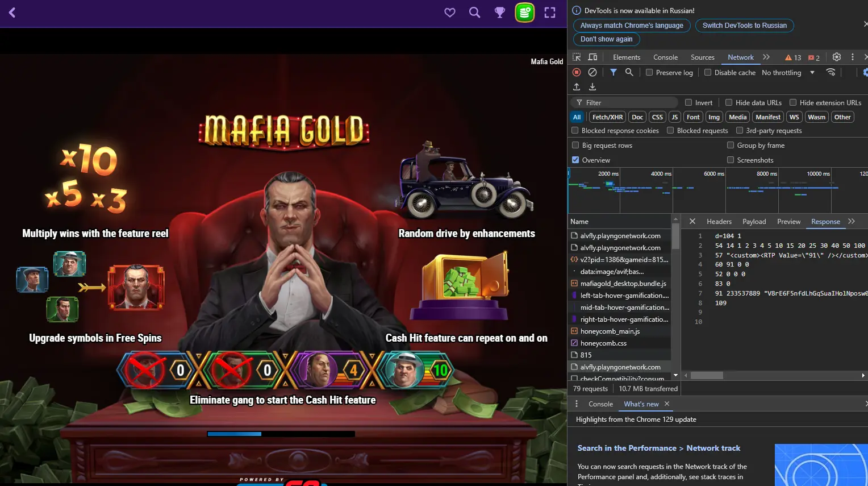Screen dimensions: 868x486
Task: Filter requests by WS type
Action: (x=794, y=117)
